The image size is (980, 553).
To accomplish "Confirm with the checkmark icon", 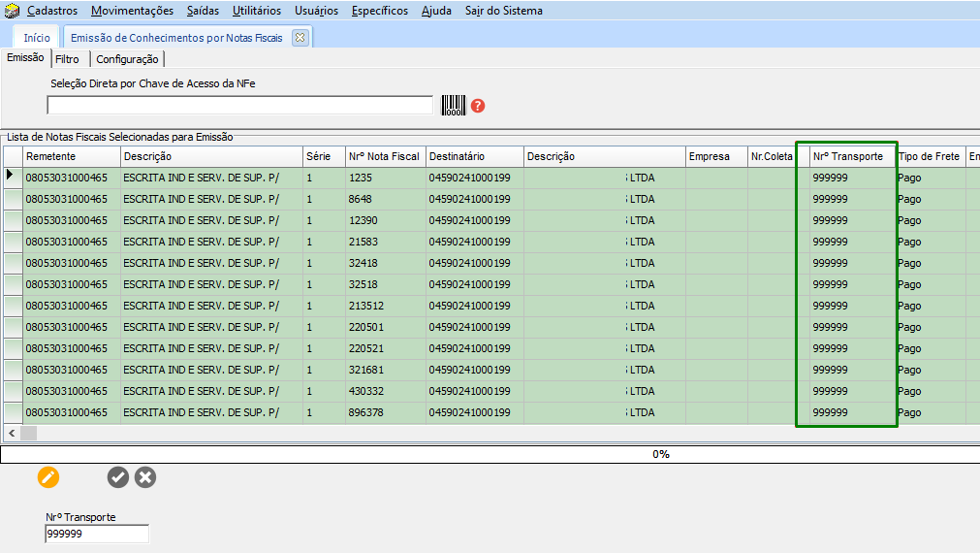I will [117, 477].
